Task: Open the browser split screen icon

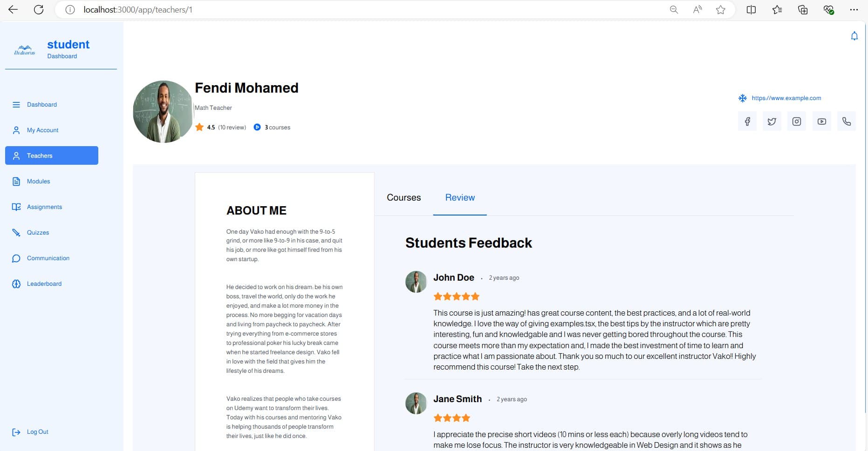Action: coord(751,10)
